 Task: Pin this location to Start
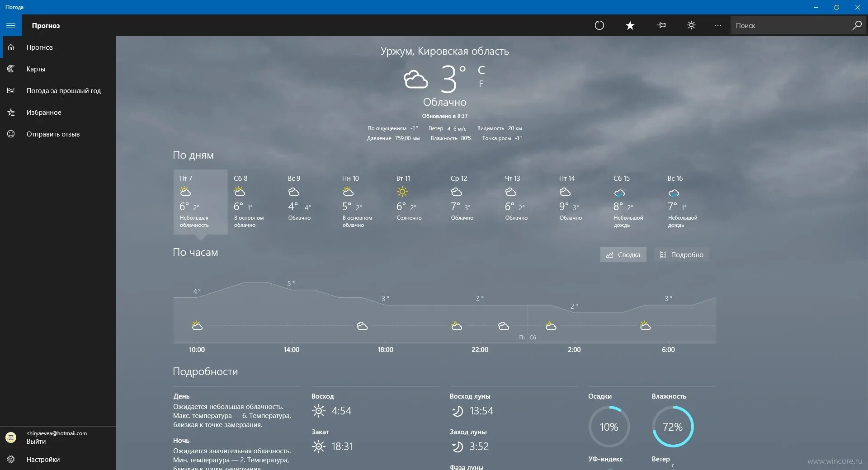click(660, 25)
